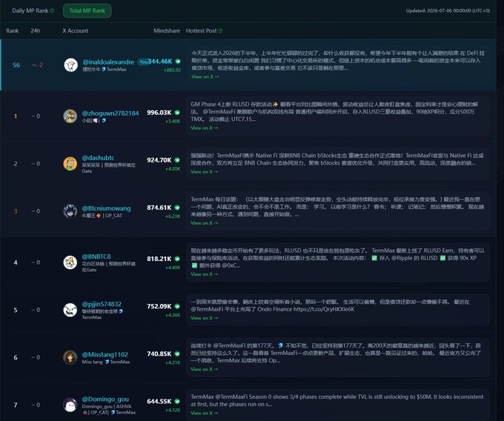504x421 pixels.
Task: Select the Total MP Rank tab
Action: [87, 10]
